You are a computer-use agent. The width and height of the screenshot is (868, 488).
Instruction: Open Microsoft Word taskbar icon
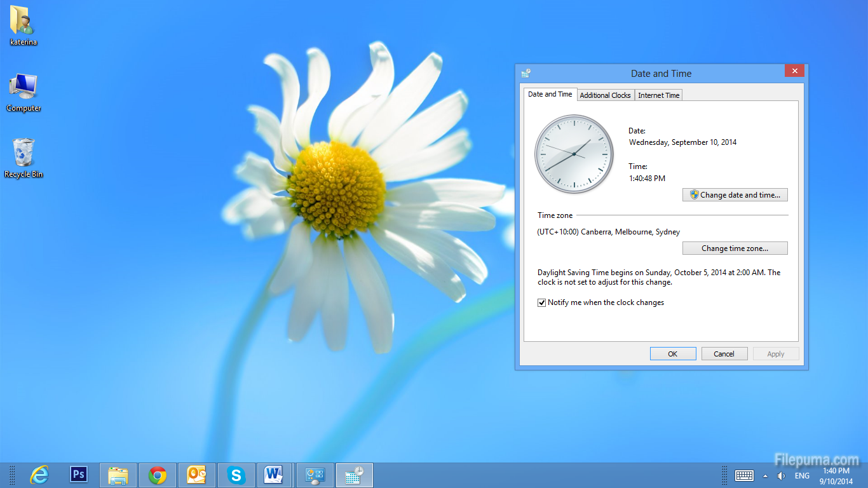pos(274,475)
